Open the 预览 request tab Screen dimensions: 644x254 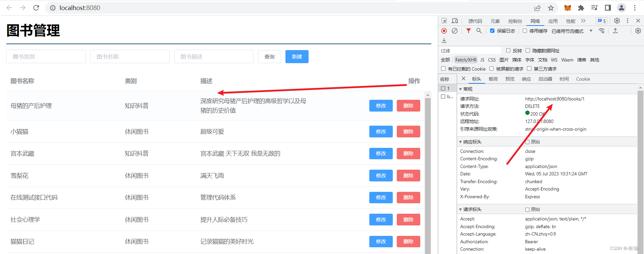click(510, 79)
